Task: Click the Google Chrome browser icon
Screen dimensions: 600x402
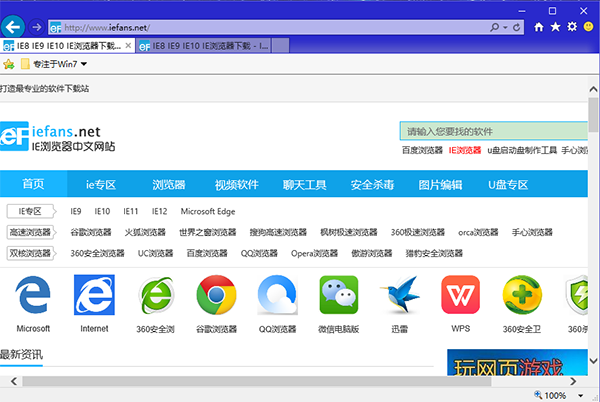Action: (x=216, y=297)
